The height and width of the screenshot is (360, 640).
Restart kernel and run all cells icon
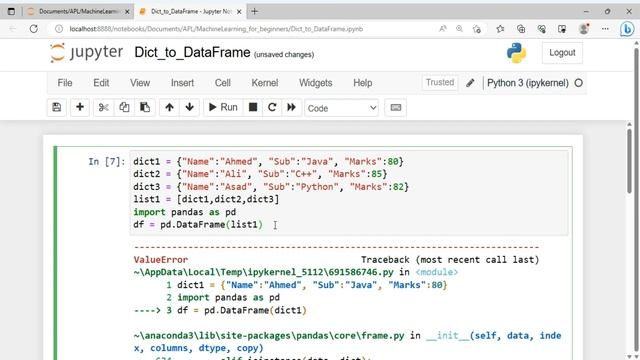[291, 107]
